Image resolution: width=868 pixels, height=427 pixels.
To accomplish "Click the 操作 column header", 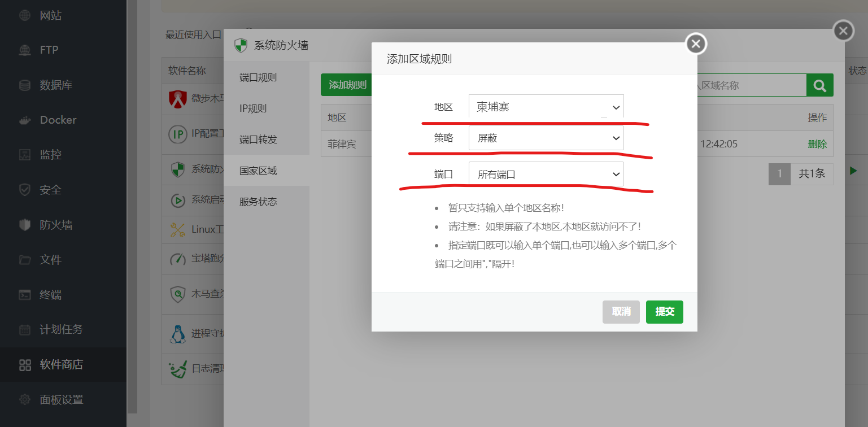I will point(817,117).
